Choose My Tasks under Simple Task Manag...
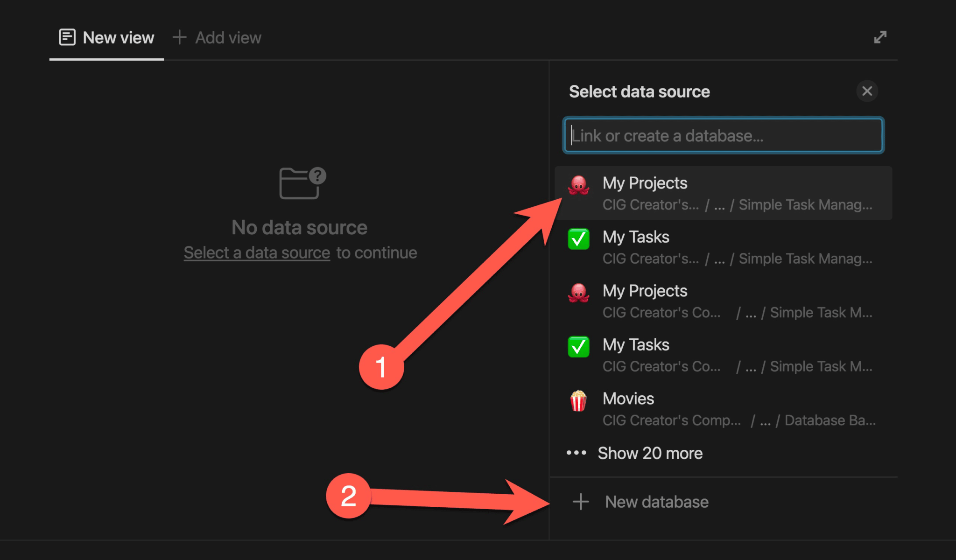The image size is (956, 560). tap(724, 247)
